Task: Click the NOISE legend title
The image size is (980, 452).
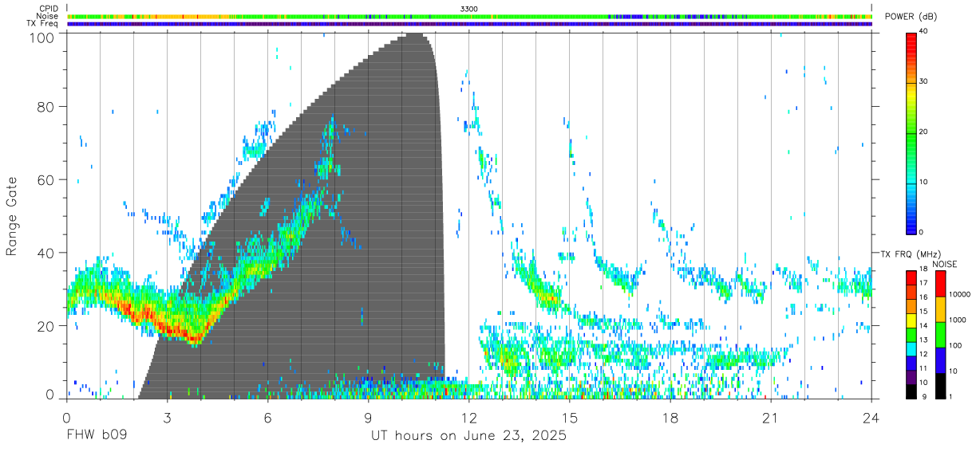Action: click(x=946, y=264)
